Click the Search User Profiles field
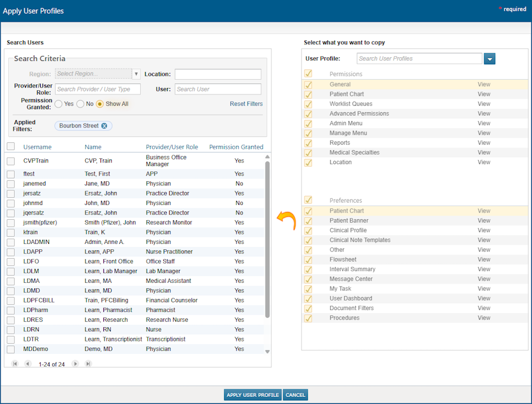 419,58
